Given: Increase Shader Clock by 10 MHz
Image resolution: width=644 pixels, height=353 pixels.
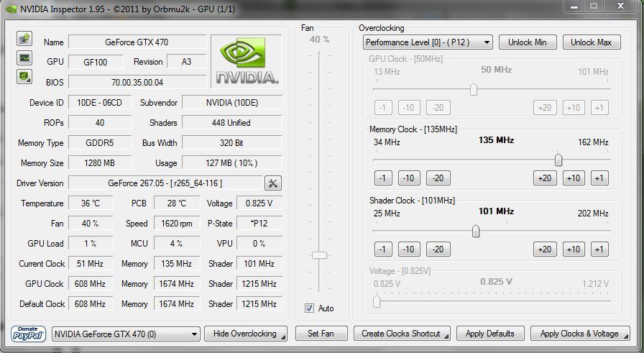Looking at the screenshot, I should click(574, 249).
